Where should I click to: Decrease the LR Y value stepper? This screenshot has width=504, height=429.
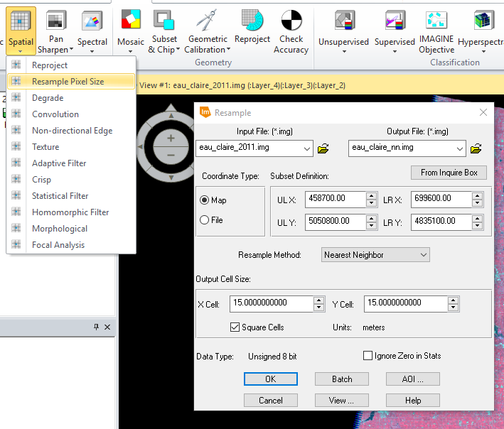477,226
